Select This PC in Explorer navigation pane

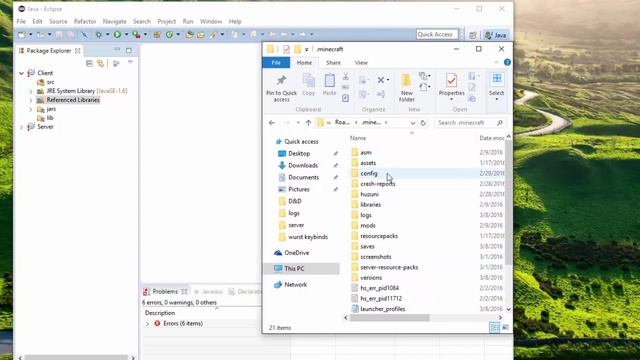click(x=302, y=269)
